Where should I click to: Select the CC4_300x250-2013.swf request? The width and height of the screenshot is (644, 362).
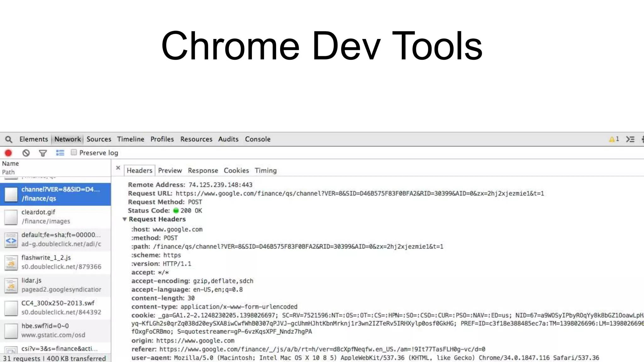click(55, 308)
